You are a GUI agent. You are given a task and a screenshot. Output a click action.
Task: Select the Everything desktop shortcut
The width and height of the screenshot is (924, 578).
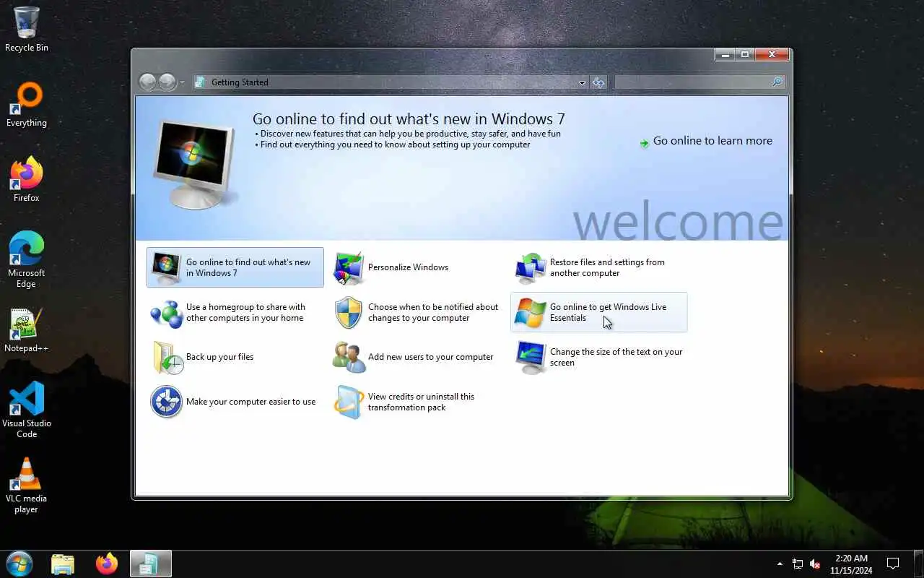coord(27,105)
